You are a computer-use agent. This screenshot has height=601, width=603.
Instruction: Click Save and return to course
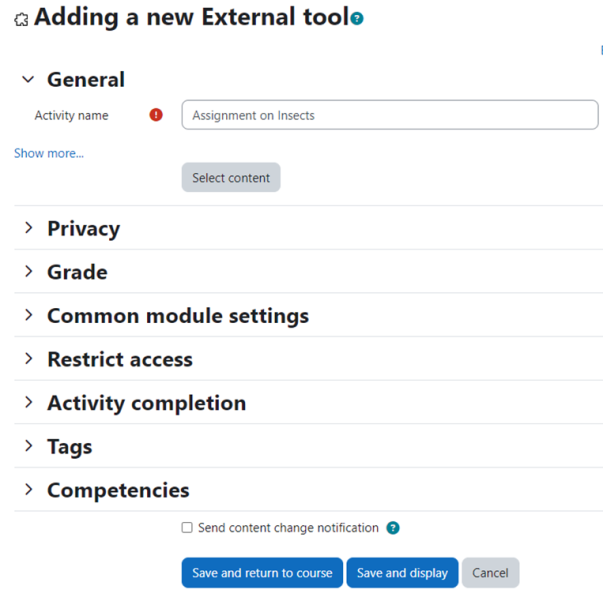point(262,573)
